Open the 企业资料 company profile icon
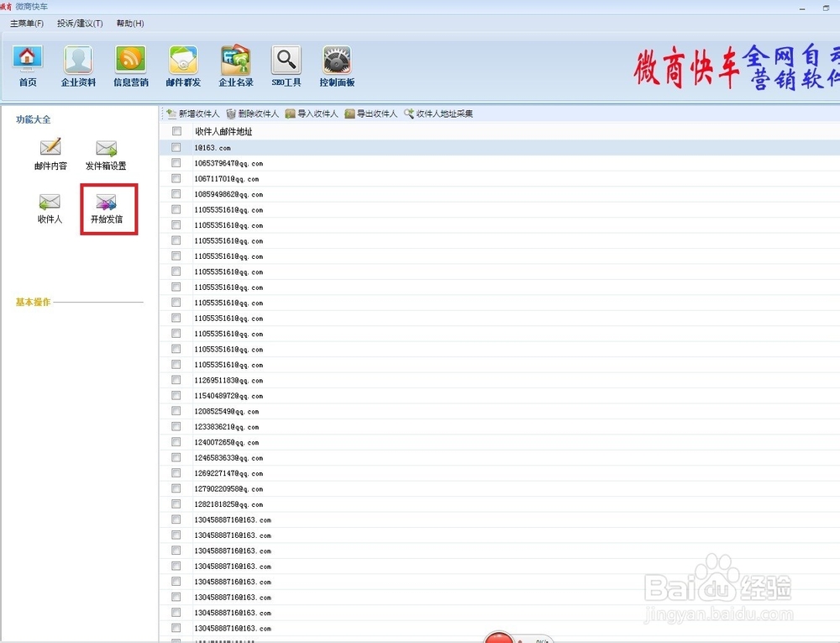The image size is (840, 643). [78, 66]
